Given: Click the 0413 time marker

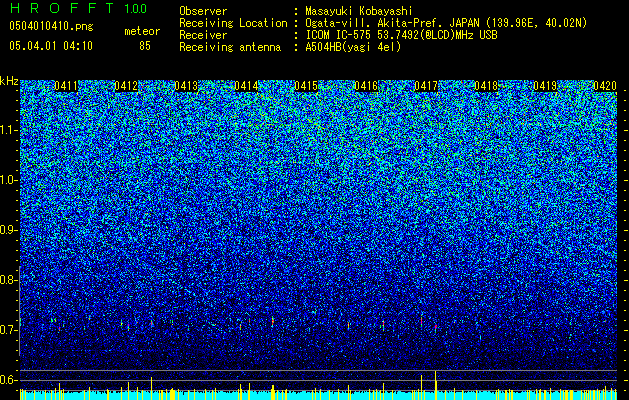Looking at the screenshot, I should click(186, 86).
